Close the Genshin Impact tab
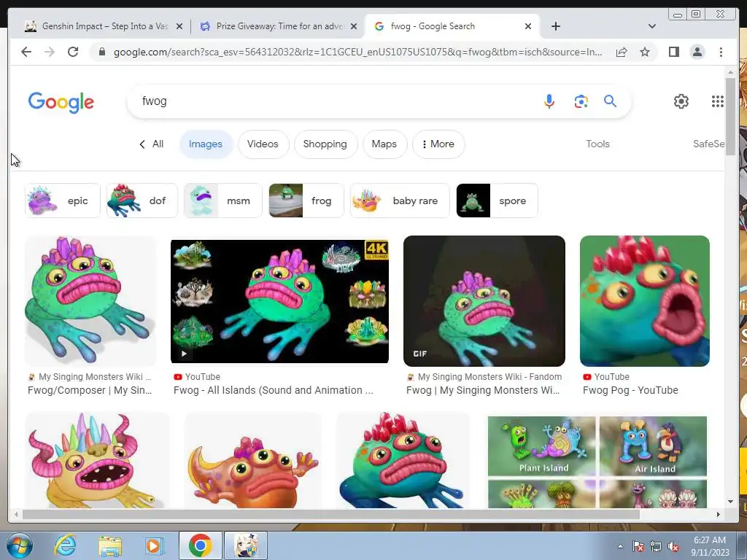 point(179,27)
